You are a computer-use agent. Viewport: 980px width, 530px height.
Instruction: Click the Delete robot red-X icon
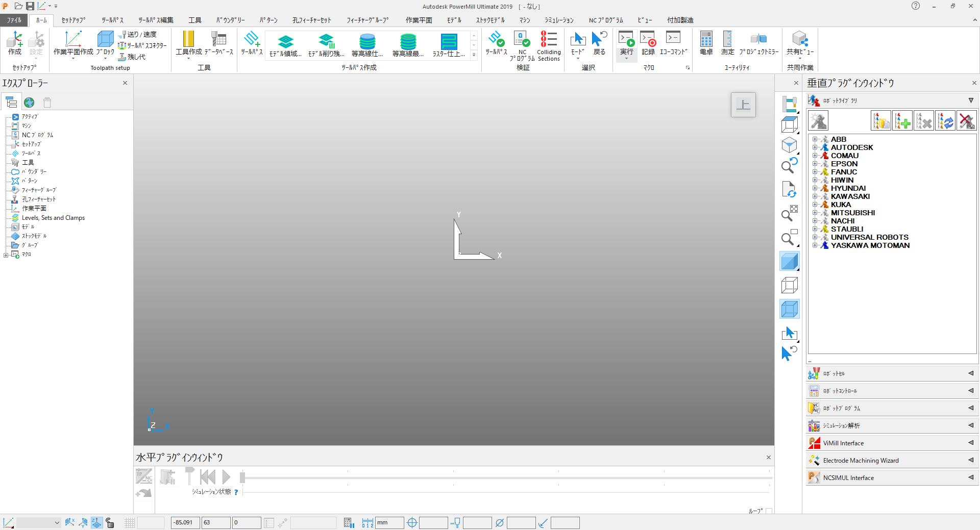967,121
